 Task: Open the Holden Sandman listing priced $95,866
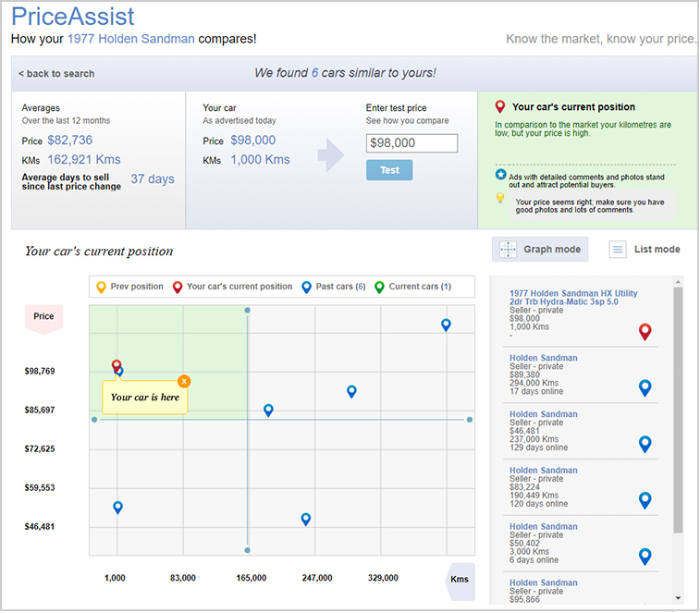pyautogui.click(x=544, y=582)
